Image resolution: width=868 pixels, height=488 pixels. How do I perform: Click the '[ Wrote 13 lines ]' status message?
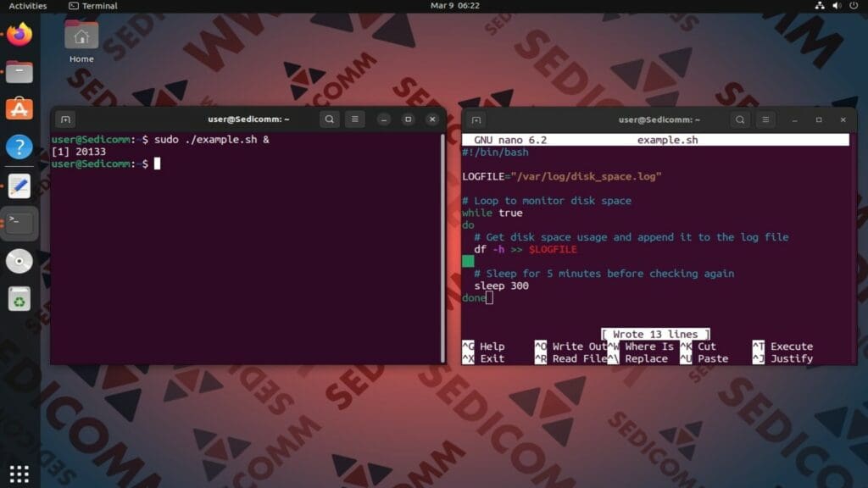(x=655, y=334)
